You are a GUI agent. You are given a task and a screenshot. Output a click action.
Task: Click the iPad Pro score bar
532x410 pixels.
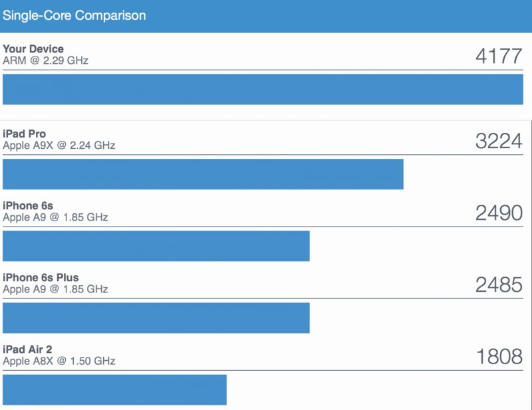pyautogui.click(x=203, y=174)
